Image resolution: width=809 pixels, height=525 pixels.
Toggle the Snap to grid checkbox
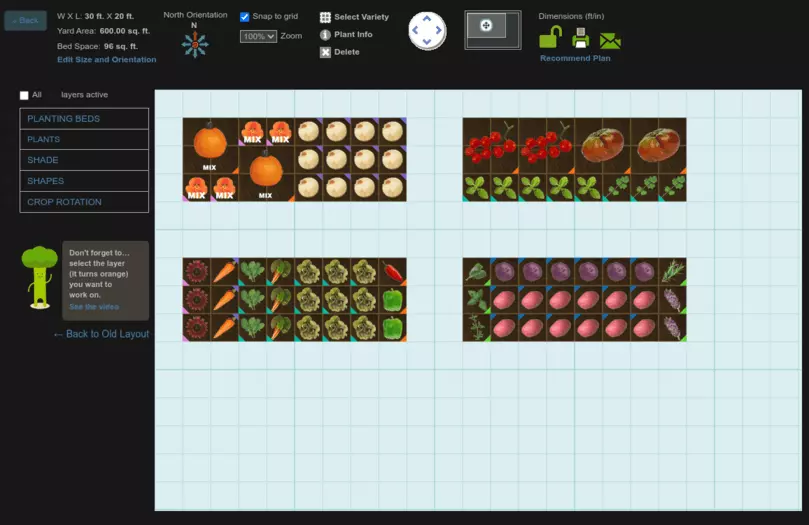click(245, 17)
